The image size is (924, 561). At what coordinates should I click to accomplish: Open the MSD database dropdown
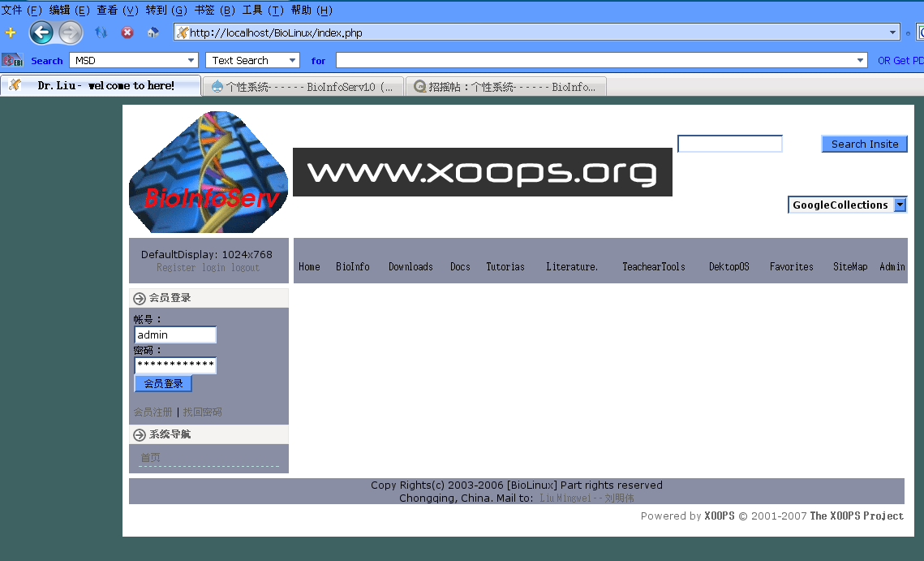[x=134, y=60]
